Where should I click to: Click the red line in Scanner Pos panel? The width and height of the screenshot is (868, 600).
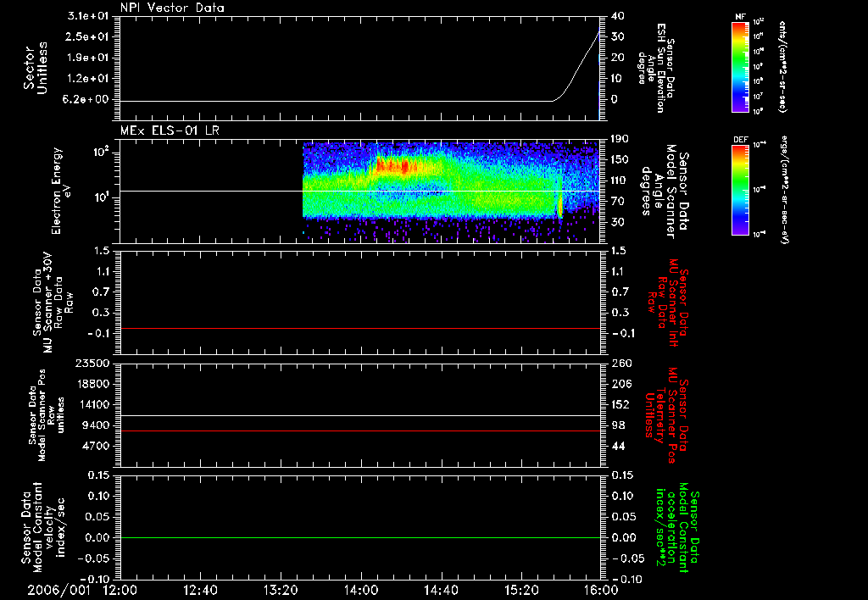pos(359,431)
